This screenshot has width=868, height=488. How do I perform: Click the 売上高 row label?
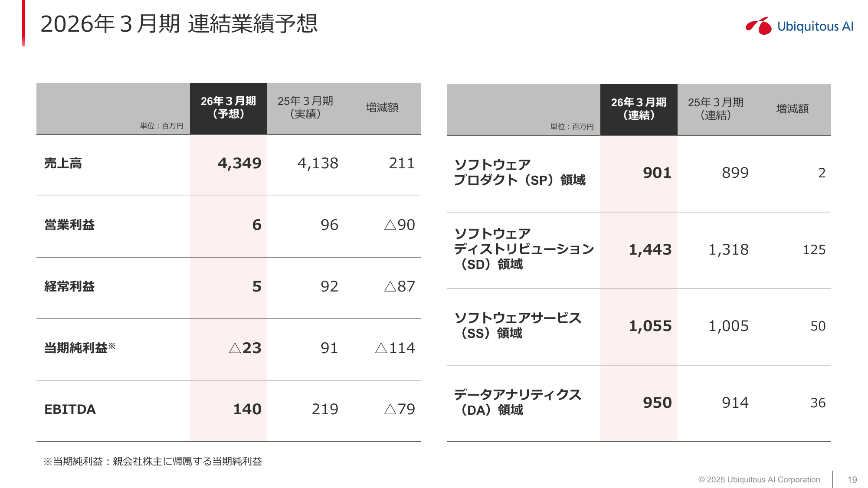click(x=63, y=164)
